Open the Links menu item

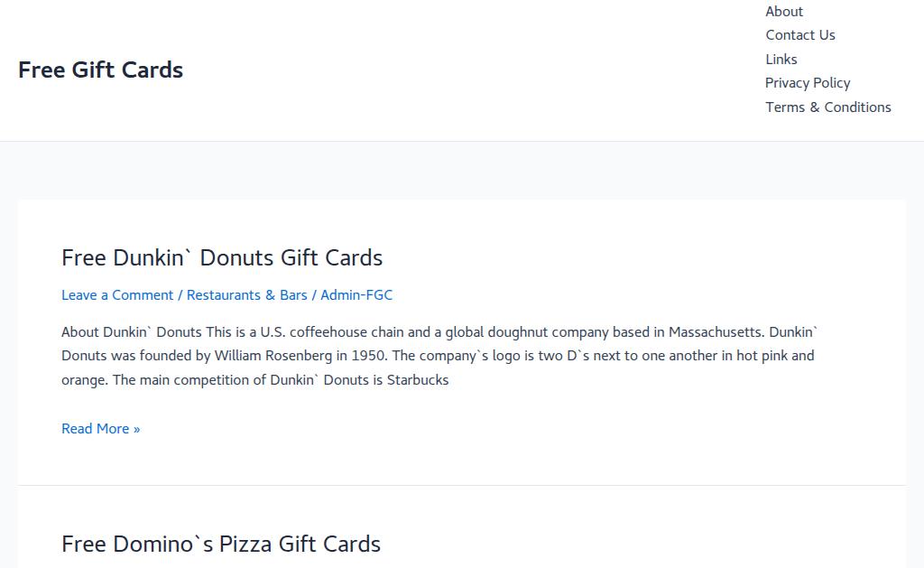(781, 60)
